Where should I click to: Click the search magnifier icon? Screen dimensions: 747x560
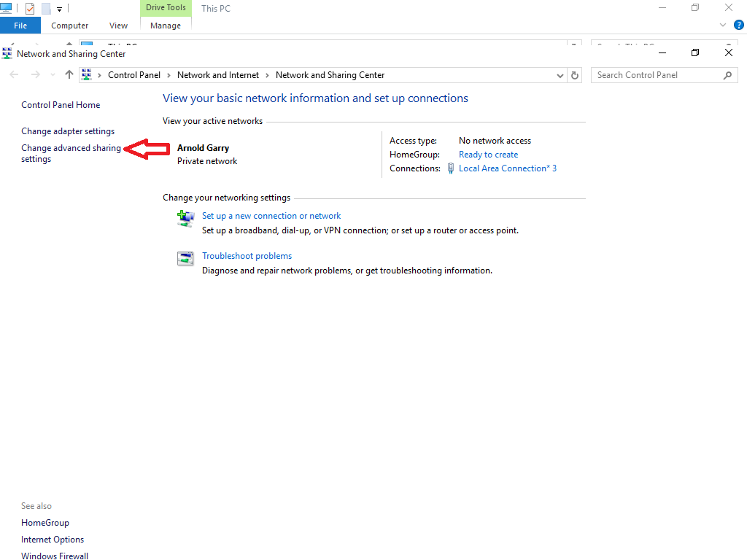click(727, 74)
